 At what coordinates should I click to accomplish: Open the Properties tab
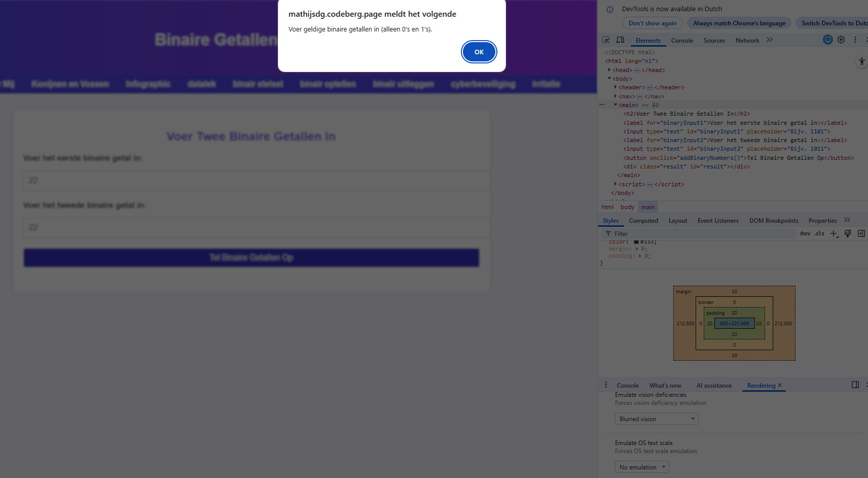[822, 220]
